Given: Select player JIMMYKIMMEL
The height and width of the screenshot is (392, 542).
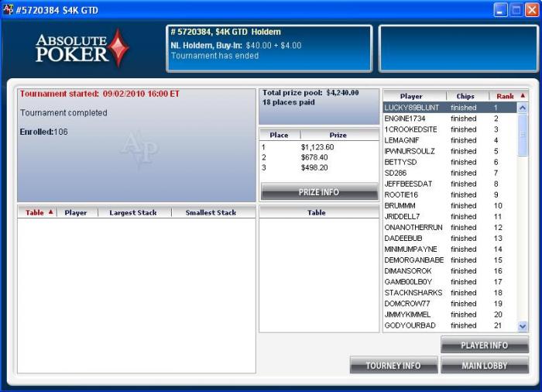Looking at the screenshot, I should (x=450, y=315).
